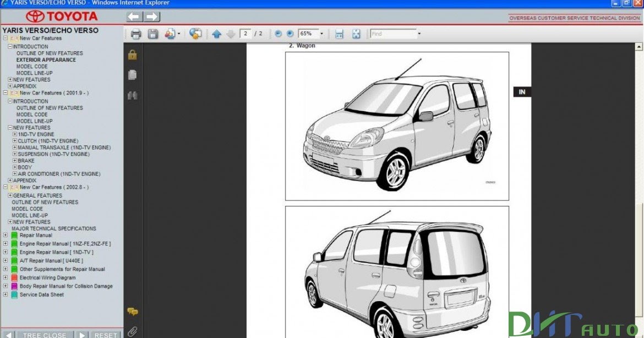
Task: Expand GENERAL FEATURES under 2002.8
Action: point(10,195)
